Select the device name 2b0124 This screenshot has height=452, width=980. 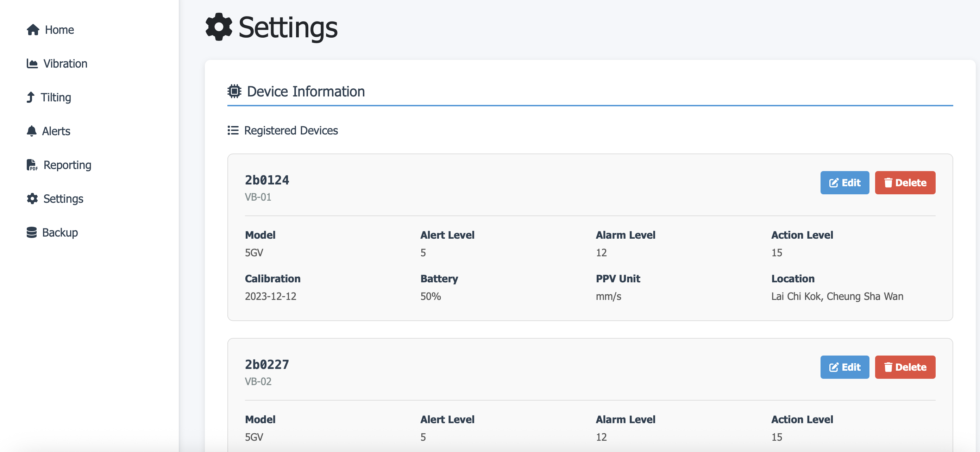click(267, 180)
